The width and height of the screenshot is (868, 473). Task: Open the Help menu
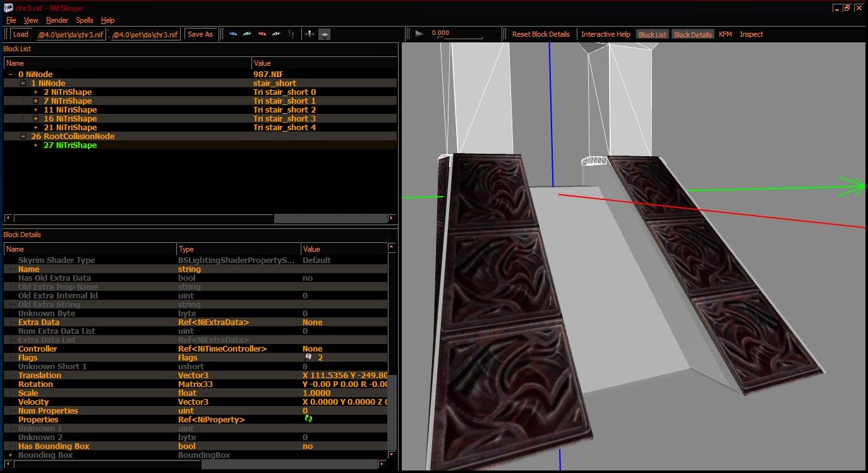pos(108,20)
